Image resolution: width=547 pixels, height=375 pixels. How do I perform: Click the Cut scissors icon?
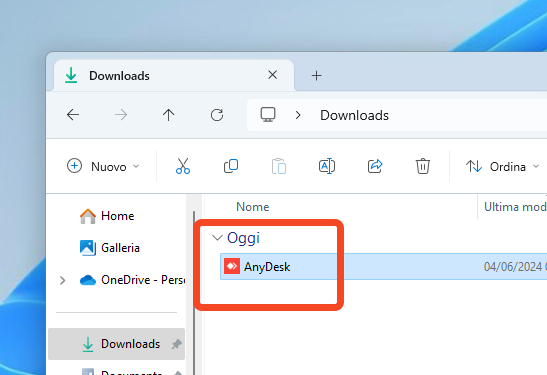coord(183,166)
